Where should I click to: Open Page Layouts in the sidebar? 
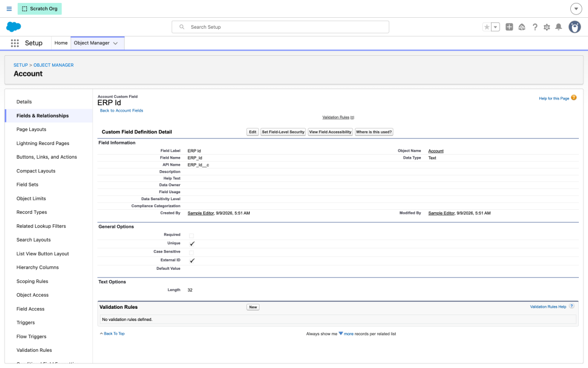click(31, 129)
